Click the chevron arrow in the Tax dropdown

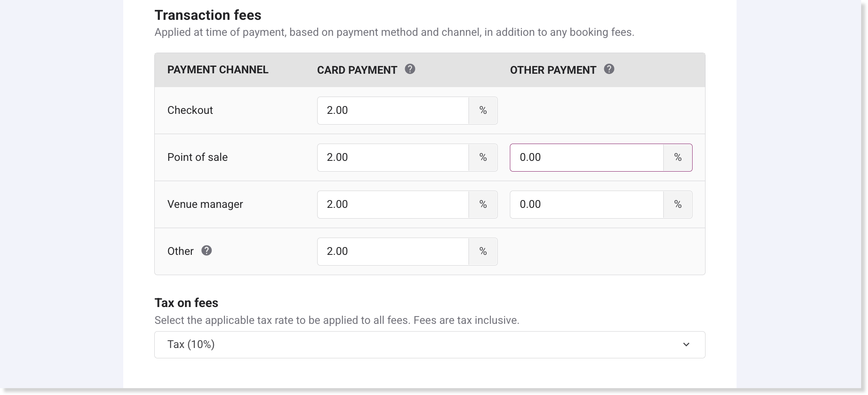686,345
